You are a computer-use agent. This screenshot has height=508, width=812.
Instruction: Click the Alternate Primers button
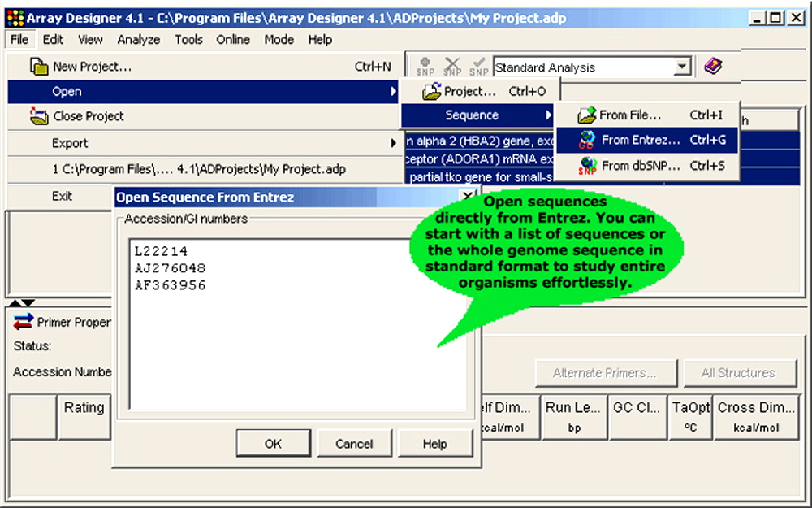click(x=606, y=373)
